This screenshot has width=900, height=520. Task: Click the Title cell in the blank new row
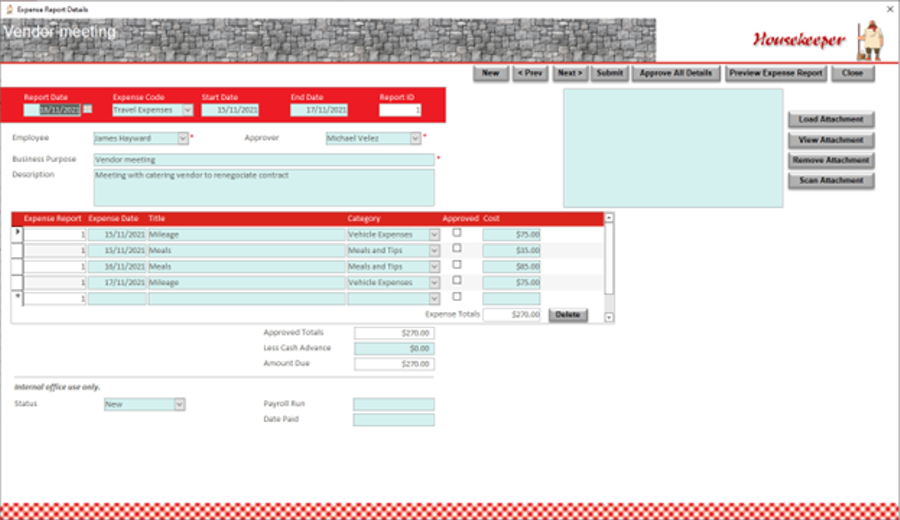pos(247,299)
